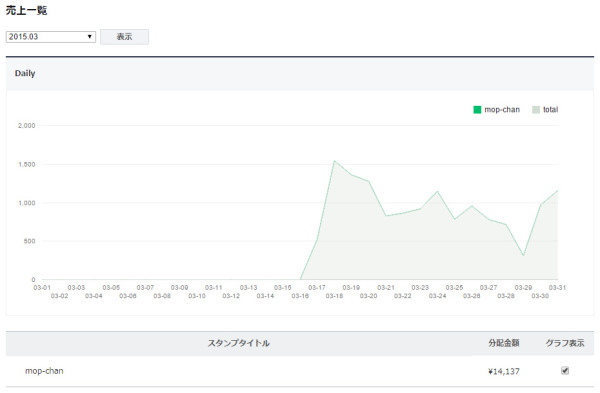Click the 03-16 x-axis date label
The height and width of the screenshot is (393, 600).
(300, 296)
